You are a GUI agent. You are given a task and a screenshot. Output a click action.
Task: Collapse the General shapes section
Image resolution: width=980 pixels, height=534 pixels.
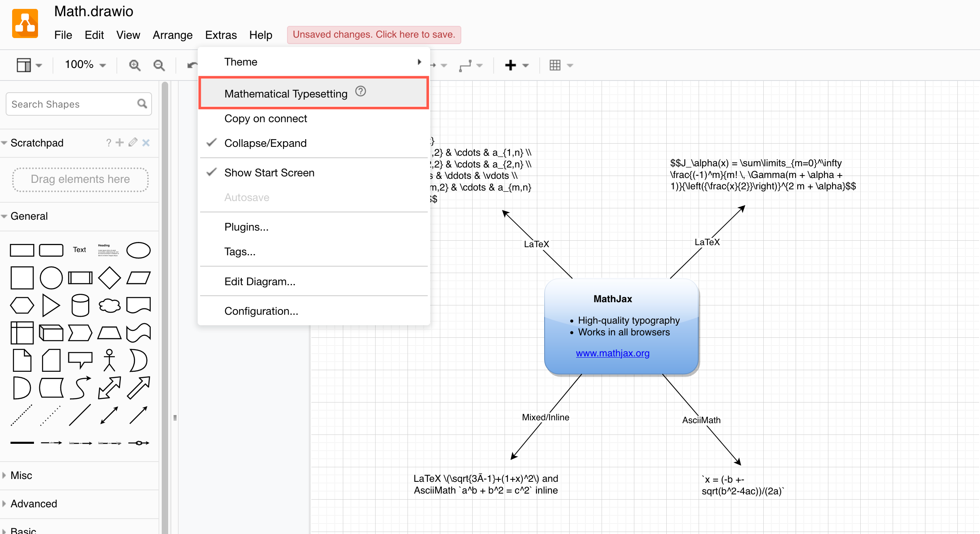point(30,216)
